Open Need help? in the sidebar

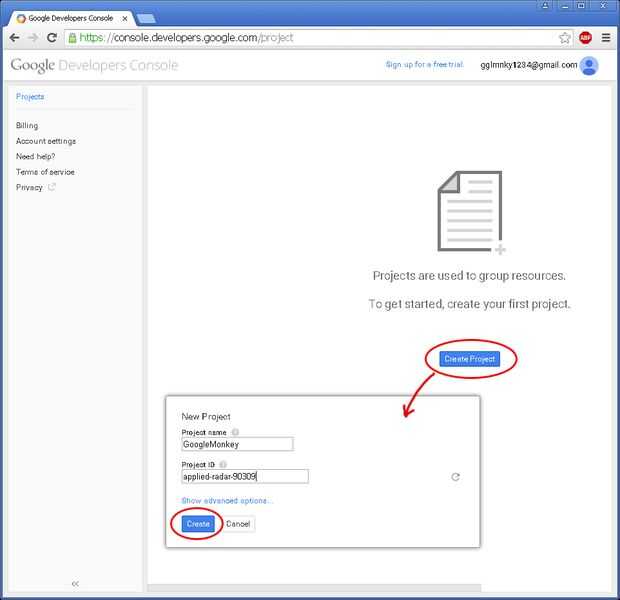pyautogui.click(x=36, y=157)
